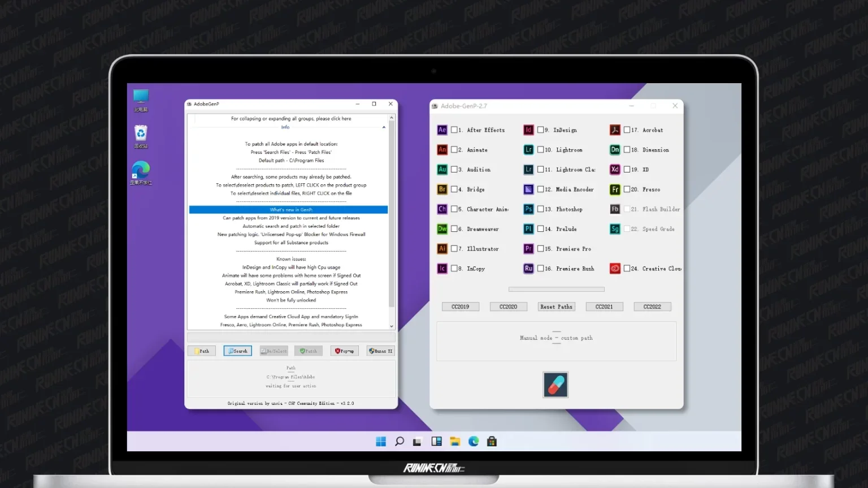868x488 pixels.
Task: Click the Lr icon beside 10. Lightroom
Action: click(528, 150)
